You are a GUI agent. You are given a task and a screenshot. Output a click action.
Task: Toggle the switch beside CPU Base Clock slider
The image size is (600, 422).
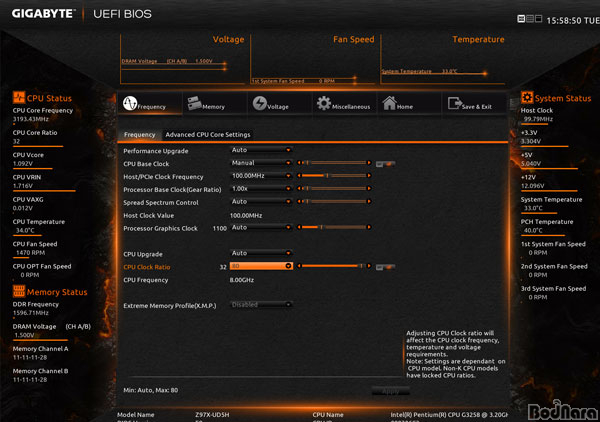click(385, 164)
